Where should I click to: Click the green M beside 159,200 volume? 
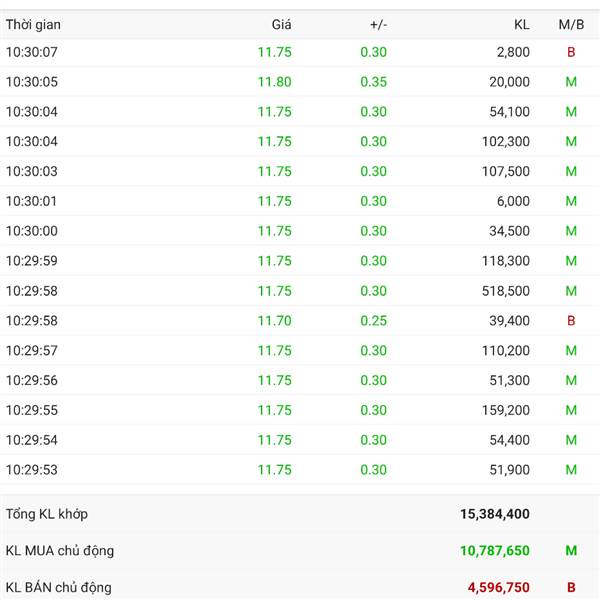coord(571,410)
